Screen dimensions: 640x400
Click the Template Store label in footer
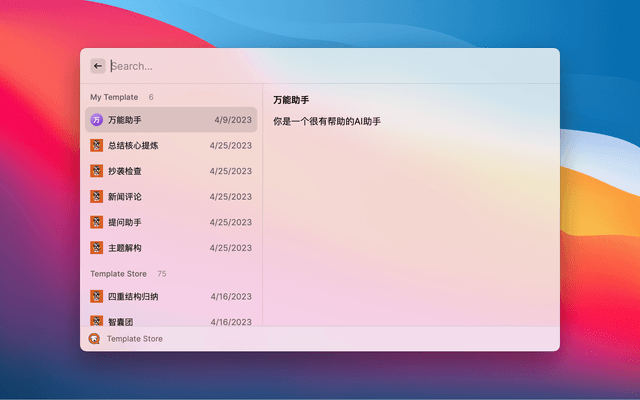coord(135,339)
